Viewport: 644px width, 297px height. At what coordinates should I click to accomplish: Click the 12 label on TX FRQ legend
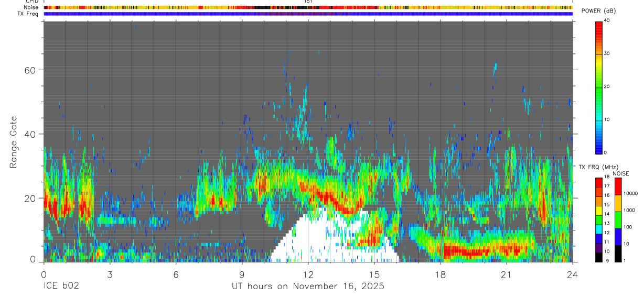[x=606, y=232]
